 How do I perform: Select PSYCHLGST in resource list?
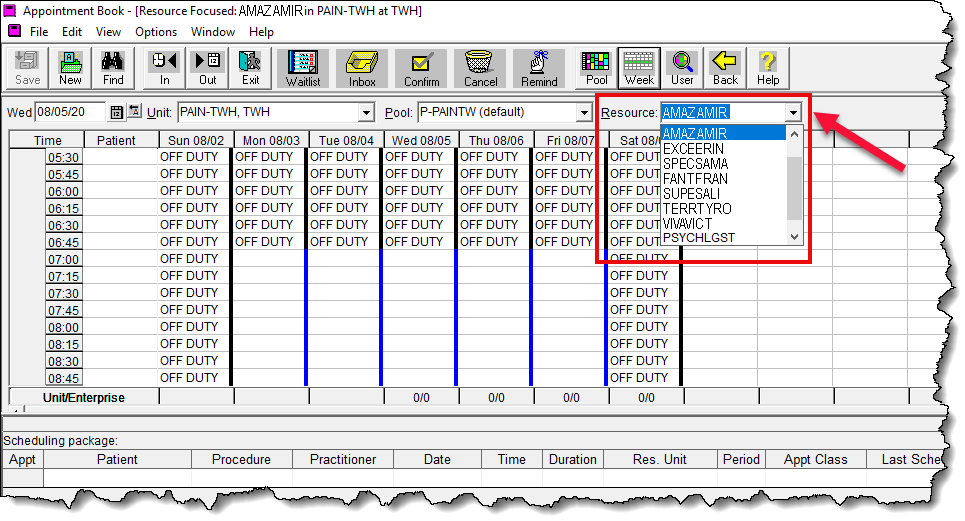pyautogui.click(x=723, y=237)
